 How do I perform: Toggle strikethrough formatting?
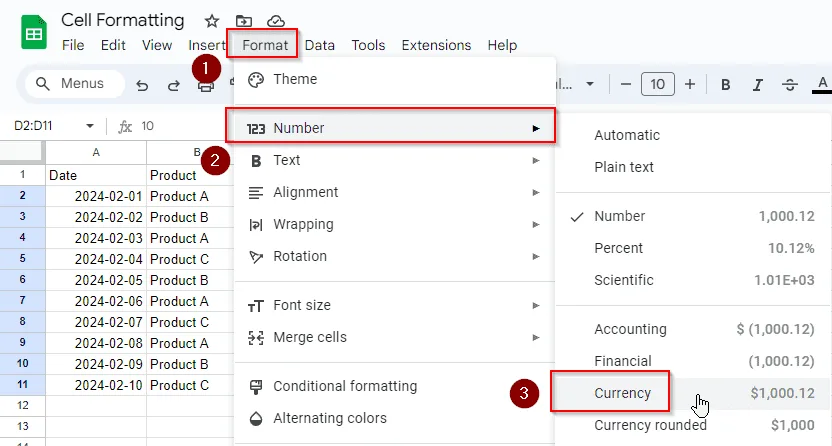(x=790, y=84)
